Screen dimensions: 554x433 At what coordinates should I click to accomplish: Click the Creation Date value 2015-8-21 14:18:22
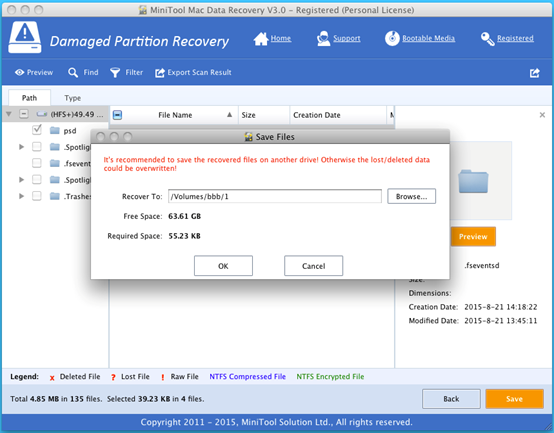501,307
